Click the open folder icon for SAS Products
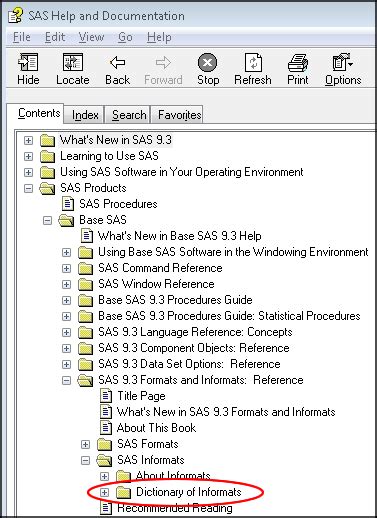This screenshot has width=377, height=518. (47, 188)
